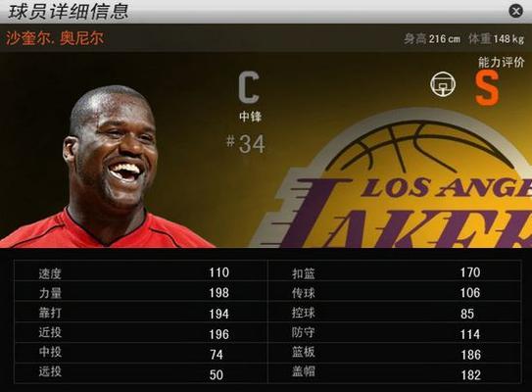Click the orange S ability rating
The width and height of the screenshot is (532, 392).
click(x=487, y=88)
